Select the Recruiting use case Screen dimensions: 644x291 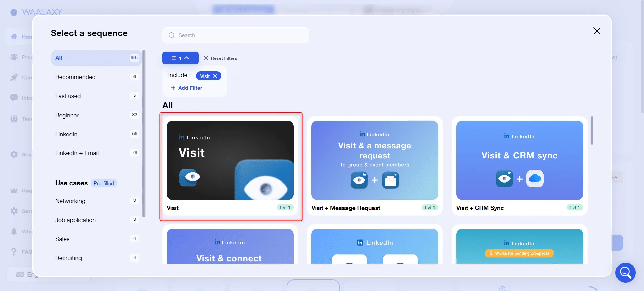(x=96, y=258)
